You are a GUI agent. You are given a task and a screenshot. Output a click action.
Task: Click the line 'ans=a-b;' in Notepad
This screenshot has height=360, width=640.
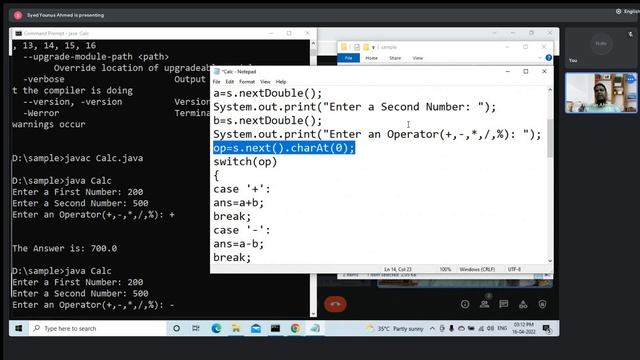coord(238,244)
